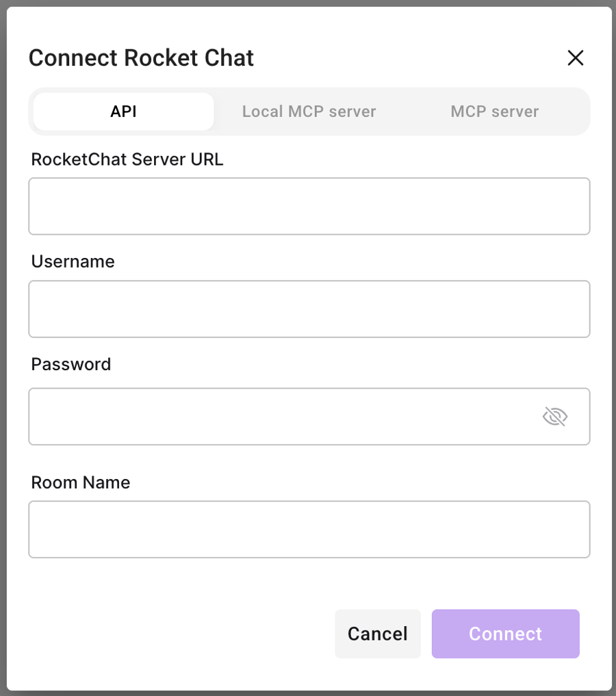Viewport: 616px width, 696px height.
Task: Toggle password visibility eye icon
Action: tap(555, 416)
